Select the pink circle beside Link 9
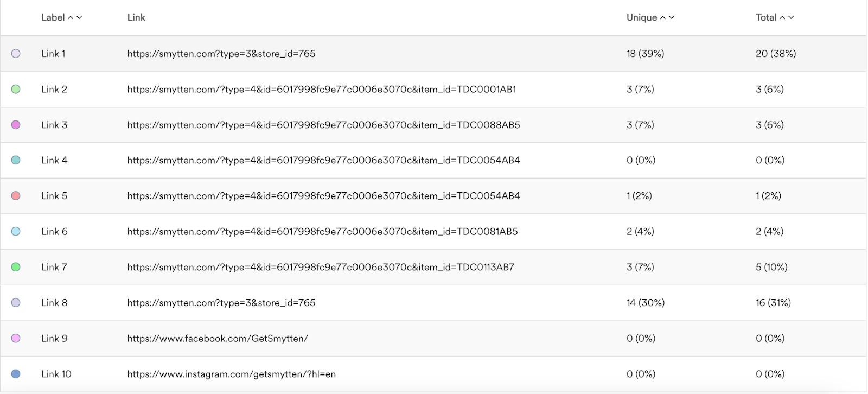The height and width of the screenshot is (394, 868). pos(16,338)
